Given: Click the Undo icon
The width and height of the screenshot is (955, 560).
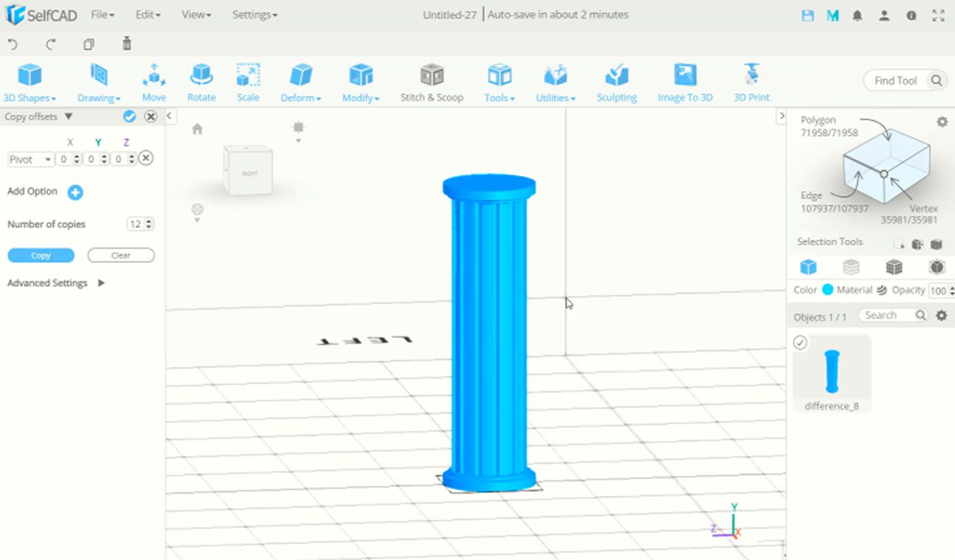Looking at the screenshot, I should click(12, 43).
